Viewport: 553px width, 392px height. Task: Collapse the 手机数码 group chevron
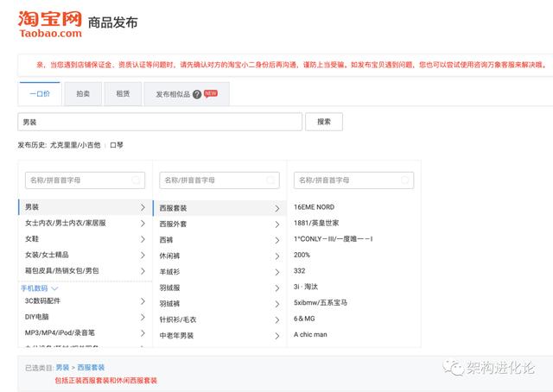pyautogui.click(x=54, y=288)
